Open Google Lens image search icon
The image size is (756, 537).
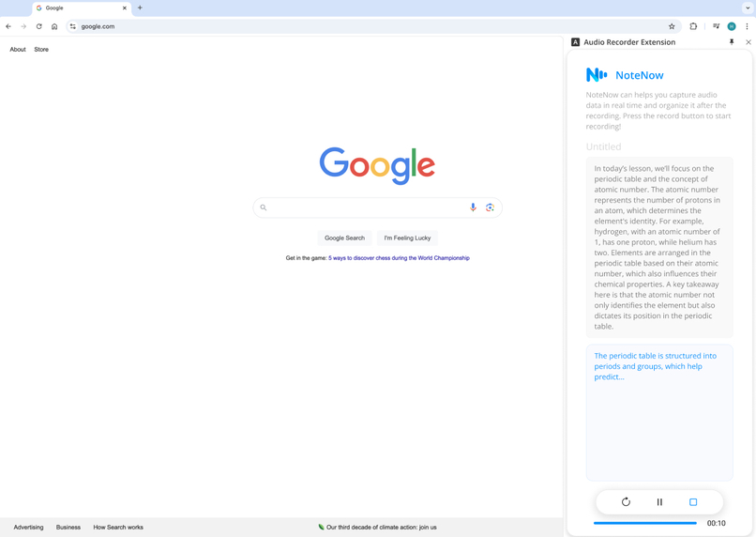(490, 207)
